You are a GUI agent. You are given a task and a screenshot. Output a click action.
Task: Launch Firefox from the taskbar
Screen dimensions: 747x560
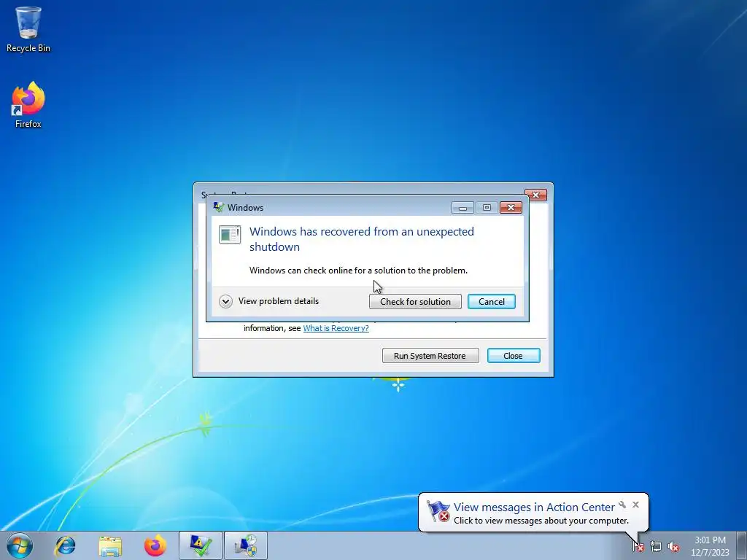pyautogui.click(x=155, y=545)
